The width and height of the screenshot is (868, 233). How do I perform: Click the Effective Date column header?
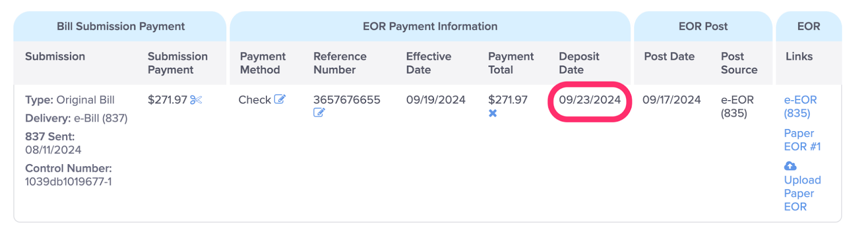click(429, 63)
